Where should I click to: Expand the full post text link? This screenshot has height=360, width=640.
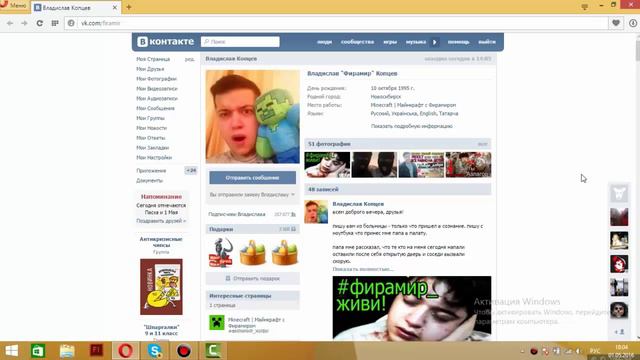click(x=363, y=269)
